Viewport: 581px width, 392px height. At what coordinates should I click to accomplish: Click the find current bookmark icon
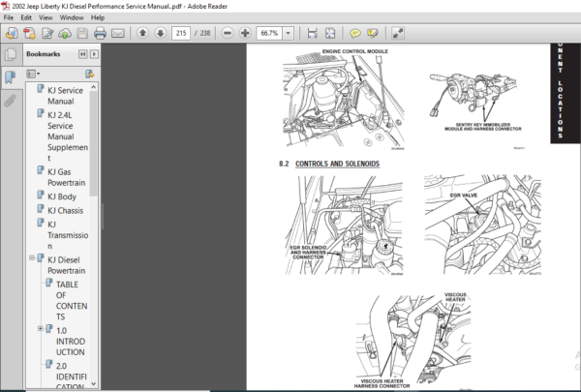click(x=89, y=74)
